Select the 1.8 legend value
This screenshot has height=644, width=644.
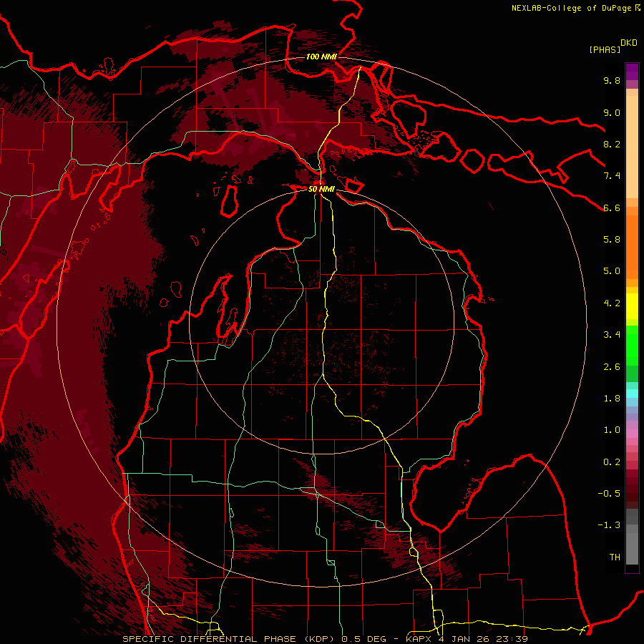612,399
